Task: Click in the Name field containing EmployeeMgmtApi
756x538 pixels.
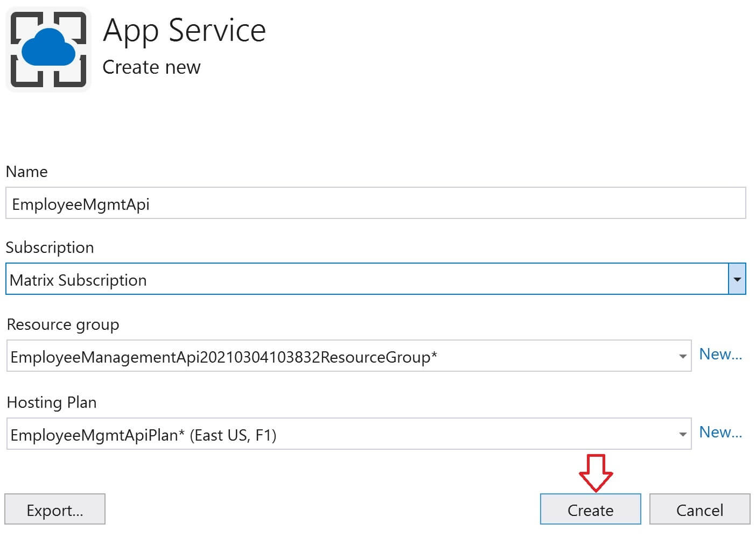Action: coord(375,203)
